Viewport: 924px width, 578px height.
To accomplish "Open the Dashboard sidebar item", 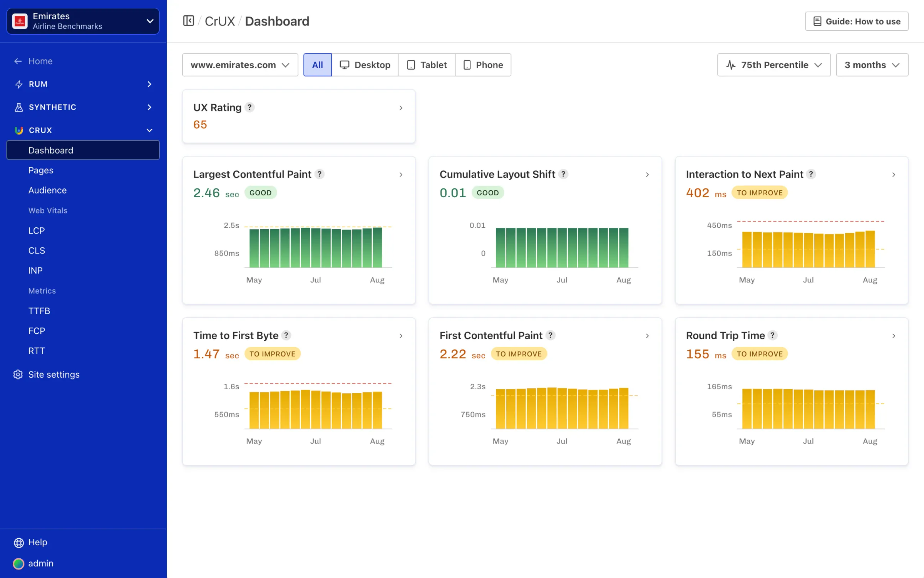I will point(83,150).
